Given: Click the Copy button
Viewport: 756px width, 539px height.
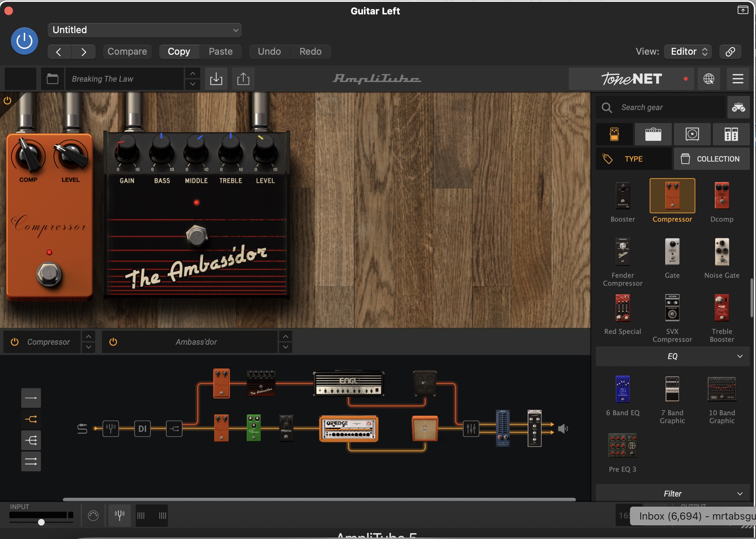Looking at the screenshot, I should point(179,52).
